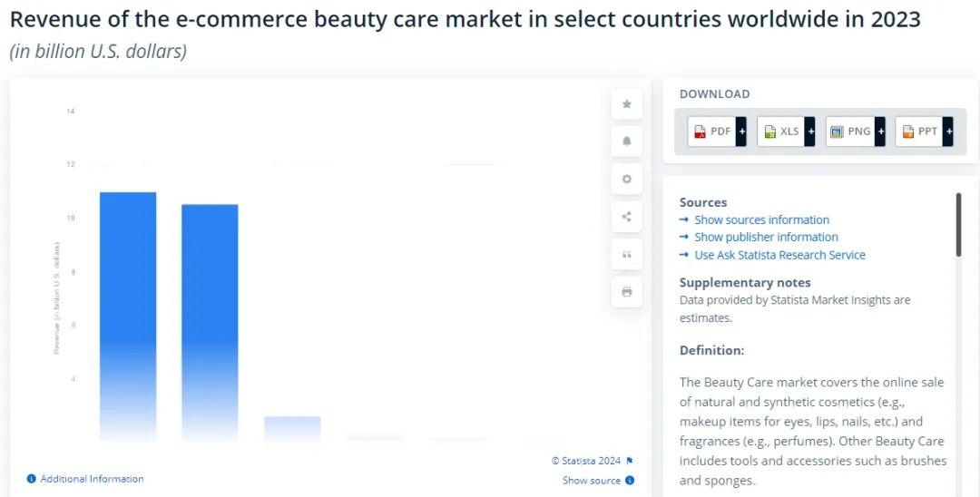
Task: Click the info icon next to Show source
Action: (630, 481)
